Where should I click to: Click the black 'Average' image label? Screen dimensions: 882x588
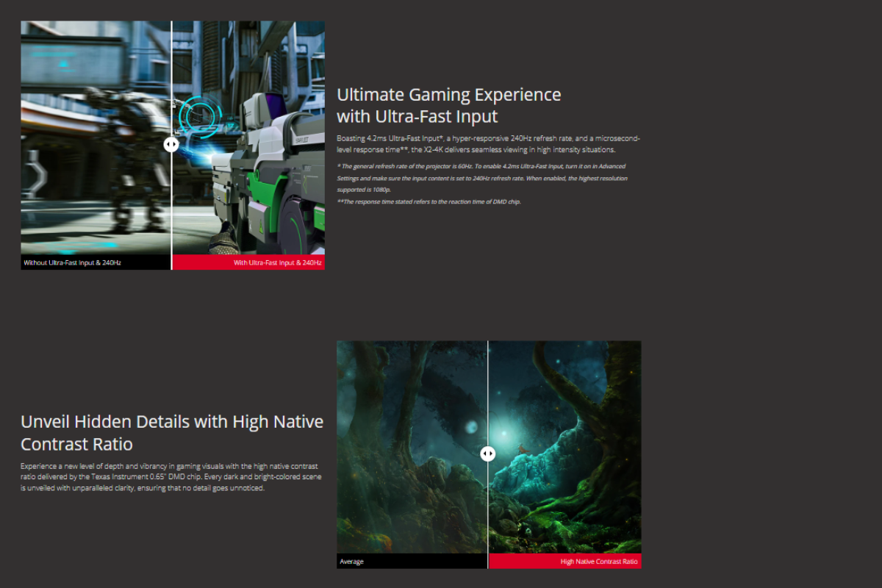click(412, 562)
